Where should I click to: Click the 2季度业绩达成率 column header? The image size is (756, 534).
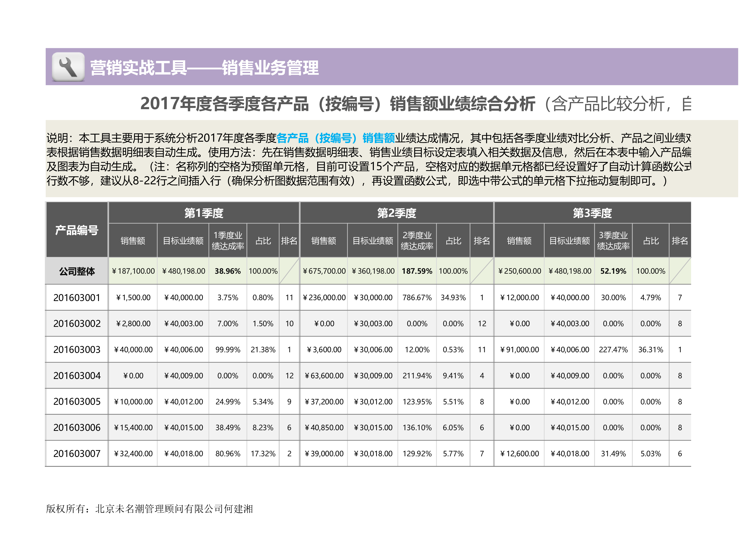click(417, 241)
